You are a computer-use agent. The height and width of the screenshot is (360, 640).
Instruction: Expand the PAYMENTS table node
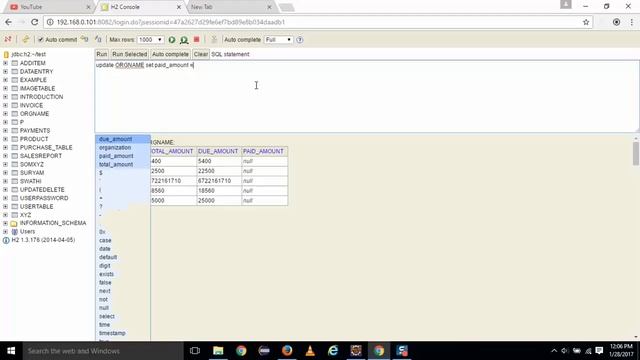click(x=5, y=131)
